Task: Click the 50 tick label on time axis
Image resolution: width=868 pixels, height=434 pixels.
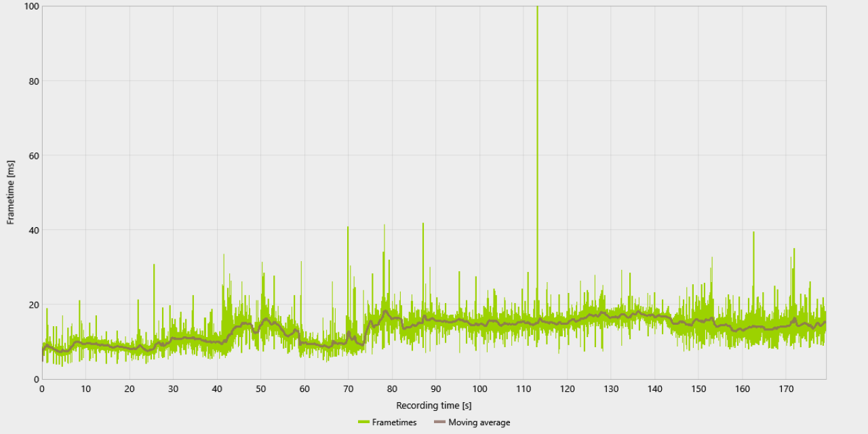Action: (x=261, y=389)
